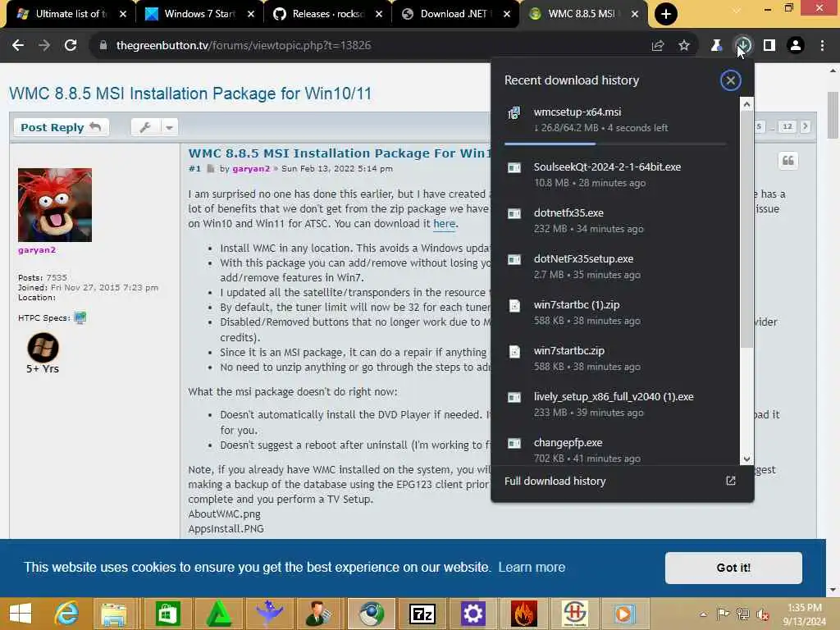This screenshot has width=840, height=630.
Task: Toggle the downloads toolbar icon
Action: coord(743,46)
